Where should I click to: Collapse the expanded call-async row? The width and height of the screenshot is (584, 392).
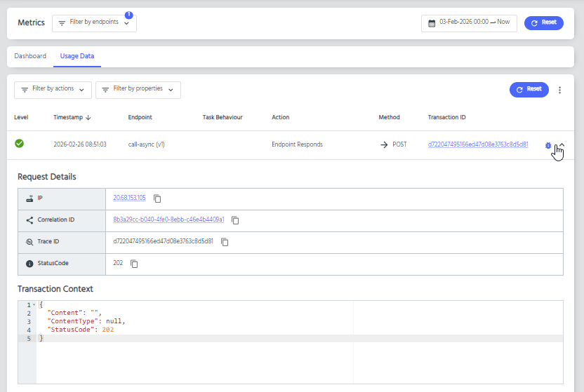point(562,145)
